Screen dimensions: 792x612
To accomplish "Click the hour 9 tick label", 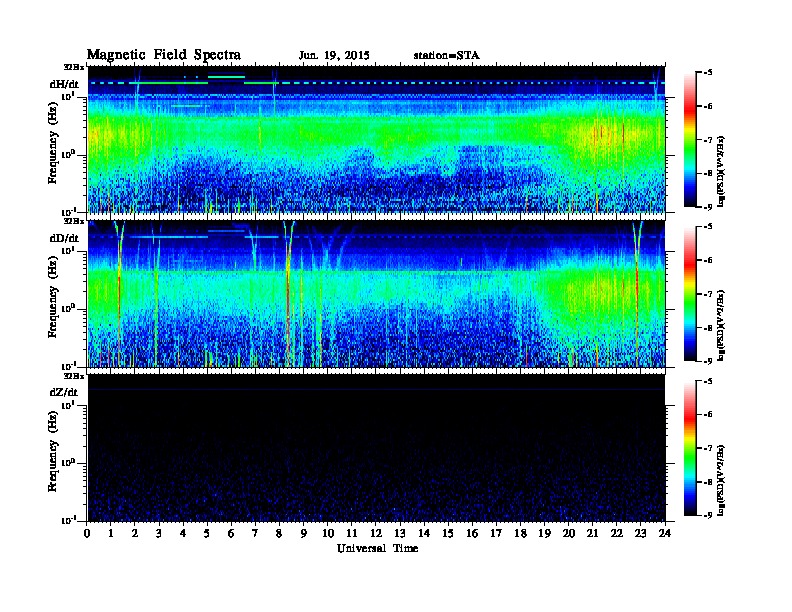I will click(x=304, y=533).
